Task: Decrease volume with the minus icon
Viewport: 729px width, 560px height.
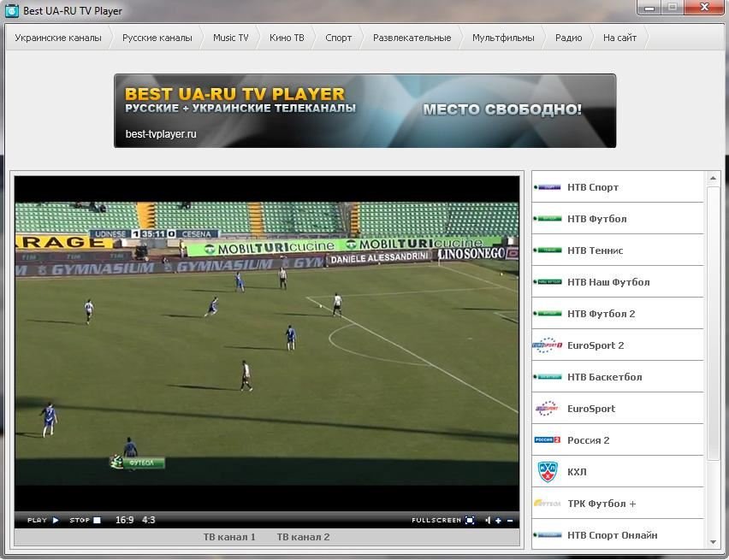Action: coord(510,521)
